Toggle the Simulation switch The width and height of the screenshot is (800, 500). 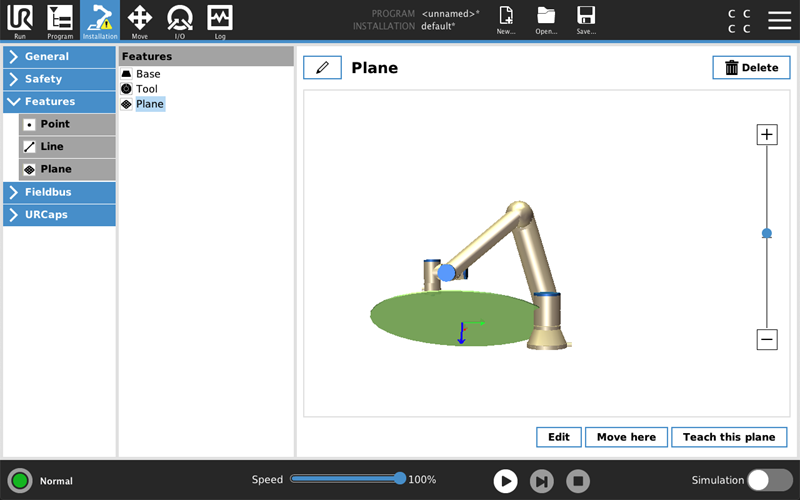point(770,480)
